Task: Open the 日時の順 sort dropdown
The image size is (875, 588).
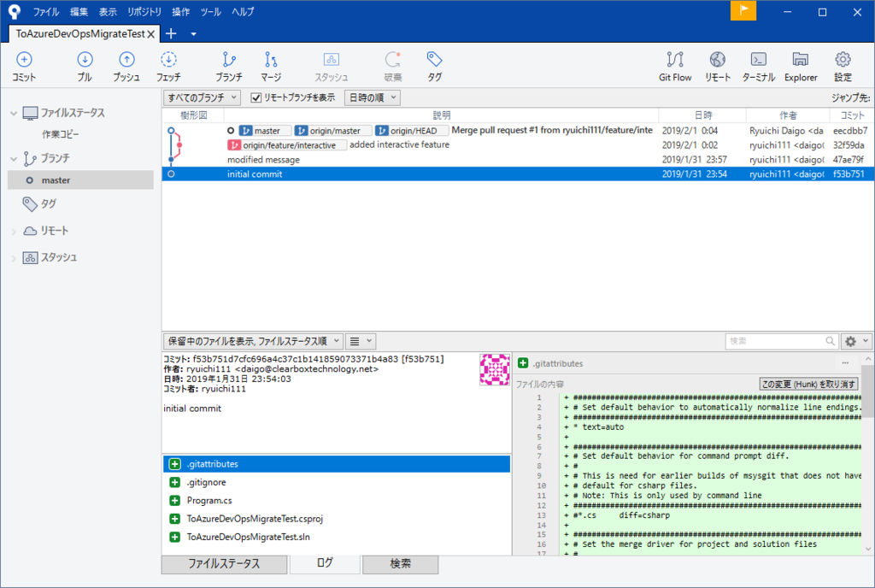Action: 373,97
